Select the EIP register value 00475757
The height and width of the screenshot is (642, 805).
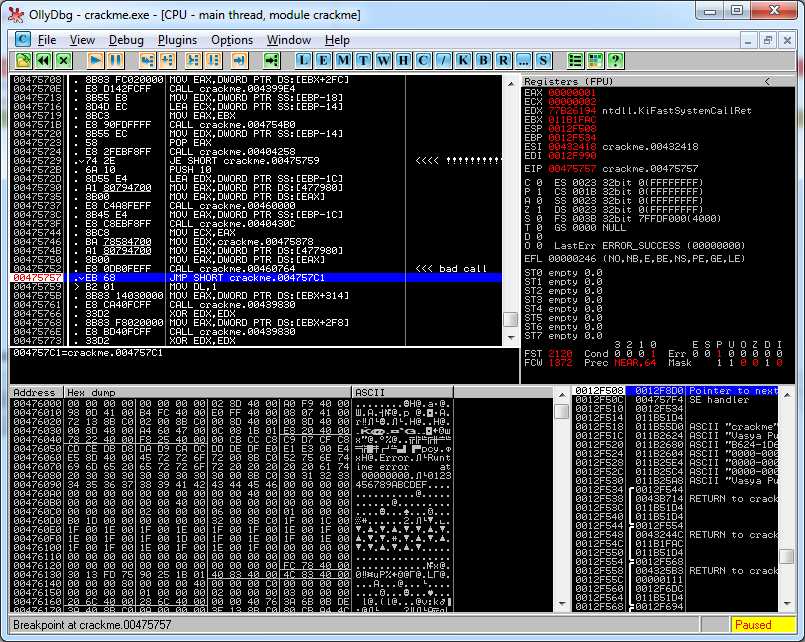pos(572,168)
